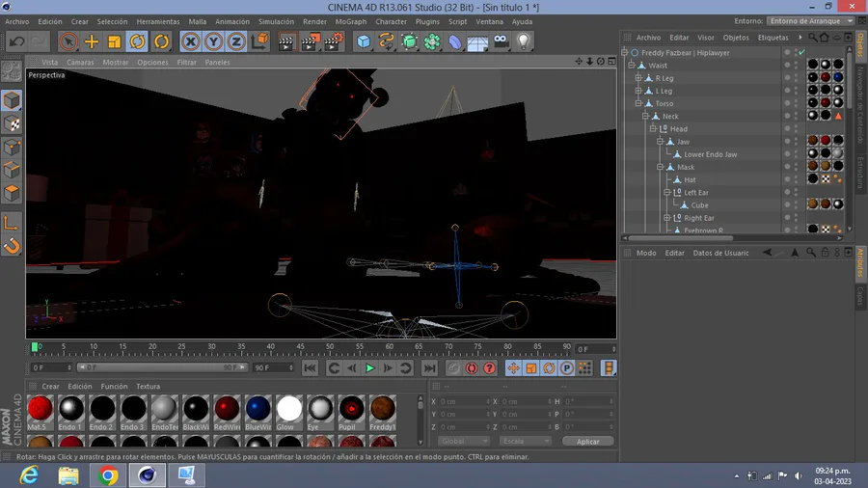Add a light object bulb icon

point(524,41)
